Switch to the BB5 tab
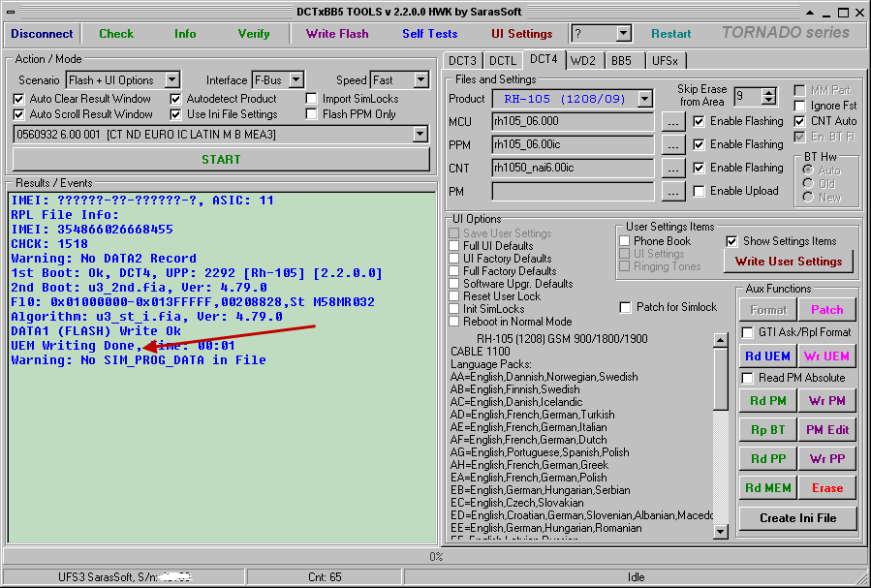Screen dimensions: 871x588 (622, 60)
